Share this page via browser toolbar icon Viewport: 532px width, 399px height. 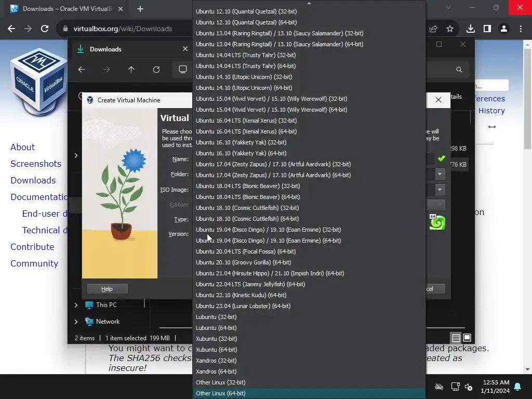tap(433, 29)
